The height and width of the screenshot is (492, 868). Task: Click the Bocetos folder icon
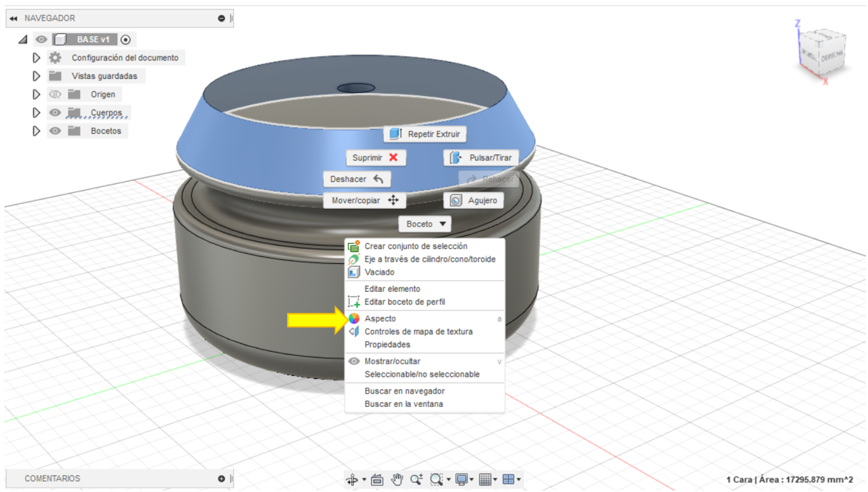tap(74, 131)
